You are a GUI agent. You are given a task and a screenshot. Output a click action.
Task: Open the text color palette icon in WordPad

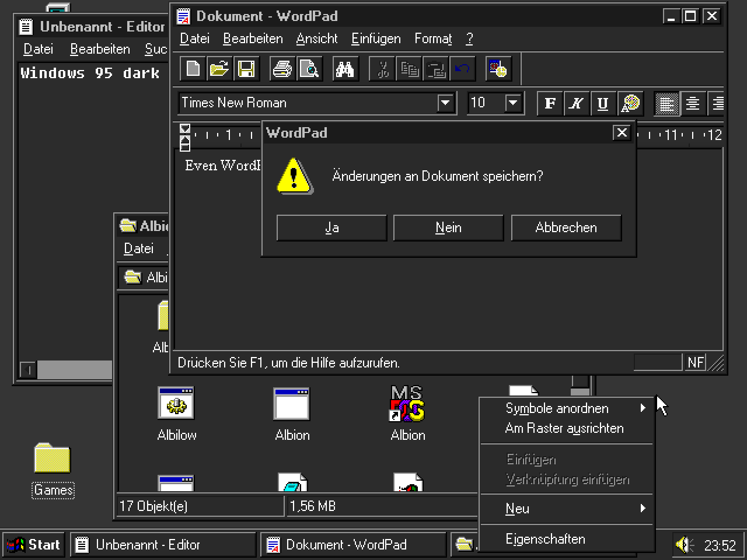(631, 103)
